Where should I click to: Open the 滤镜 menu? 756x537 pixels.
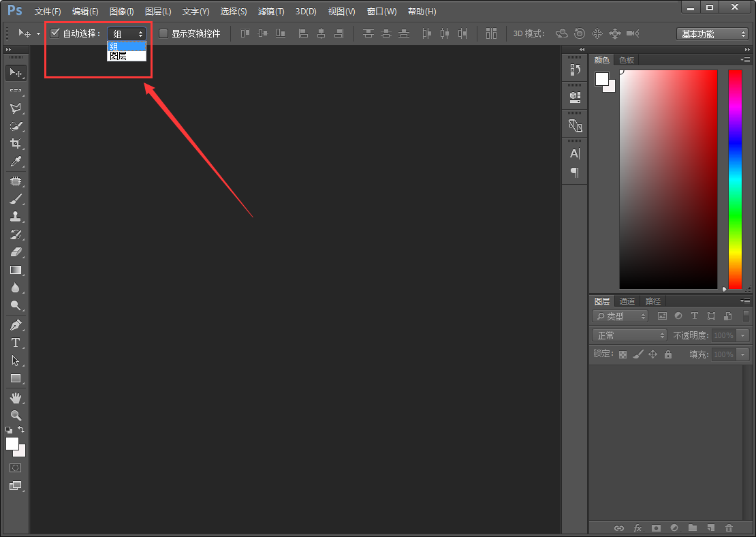[270, 11]
